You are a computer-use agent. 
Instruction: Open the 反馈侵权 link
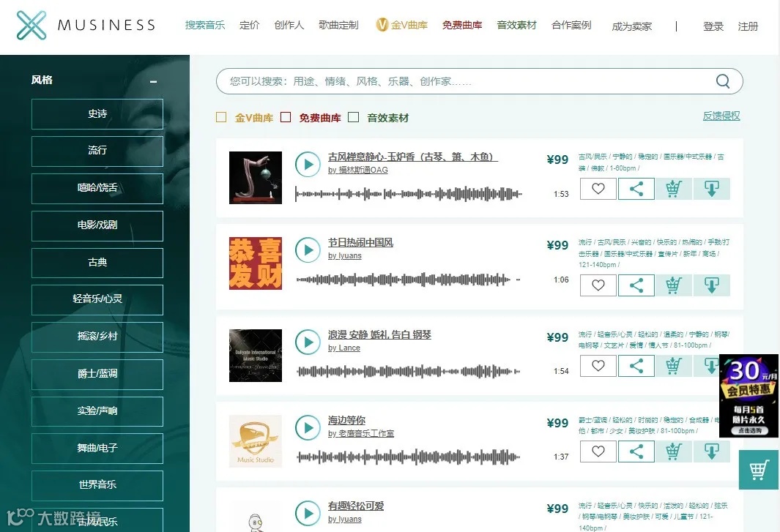coord(721,116)
